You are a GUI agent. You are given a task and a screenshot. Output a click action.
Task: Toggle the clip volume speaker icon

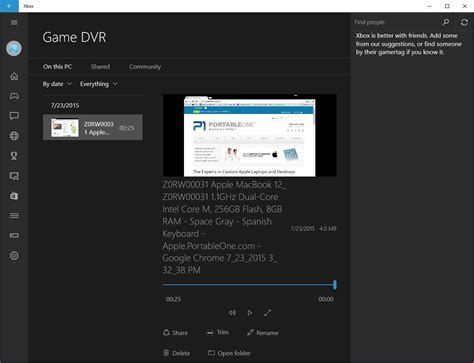232,313
